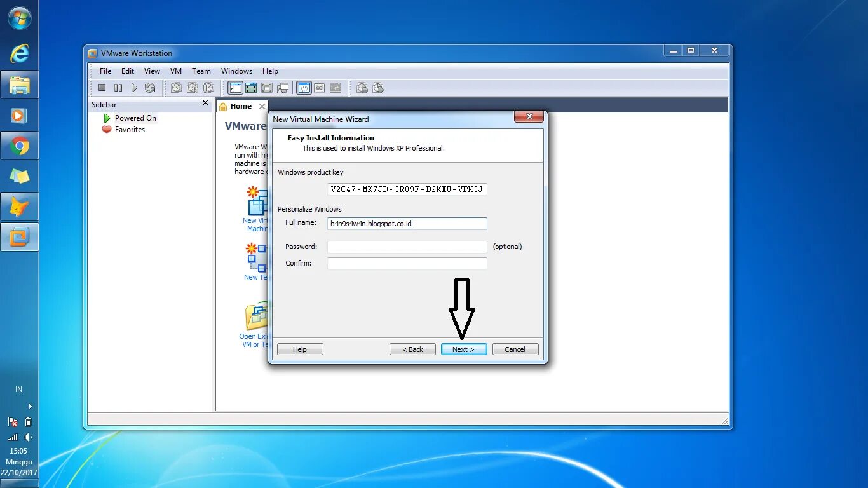Screen dimensions: 868x488
Task: Click the Replay session toolbar icon
Action: 378,88
